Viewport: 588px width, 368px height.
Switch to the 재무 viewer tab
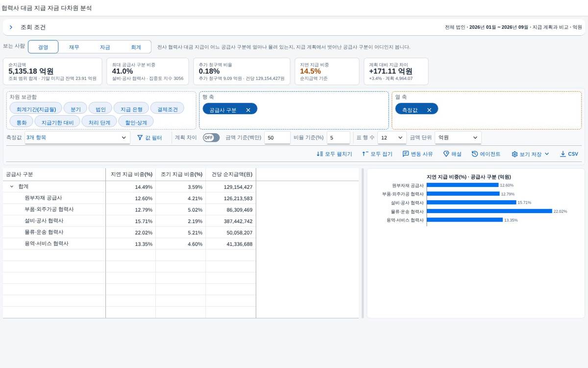click(x=74, y=47)
